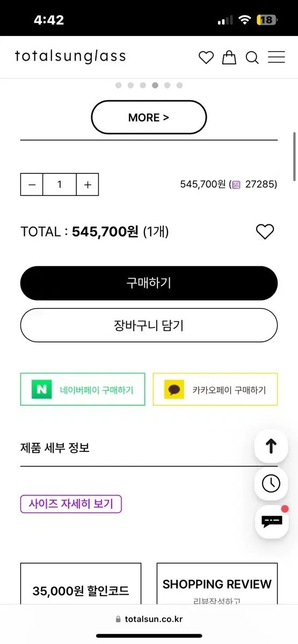Open the hamburger menu
This screenshot has height=644, width=298.
point(277,57)
